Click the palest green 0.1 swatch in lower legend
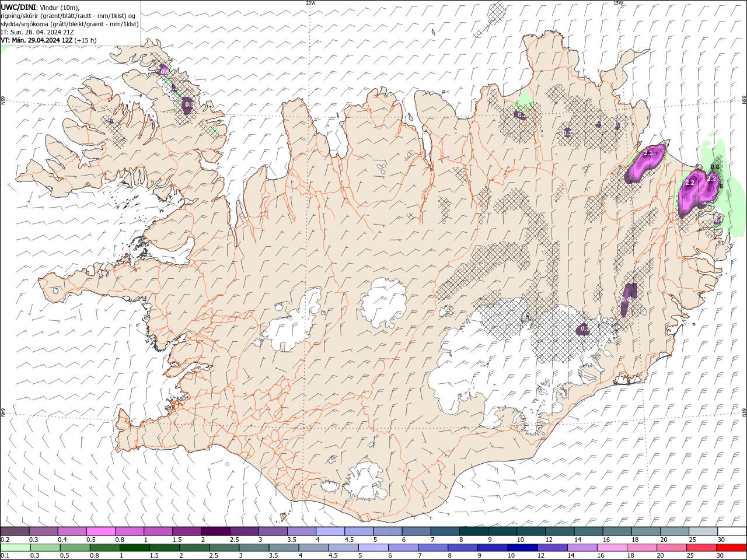The height and width of the screenshot is (560, 747). tap(15, 548)
